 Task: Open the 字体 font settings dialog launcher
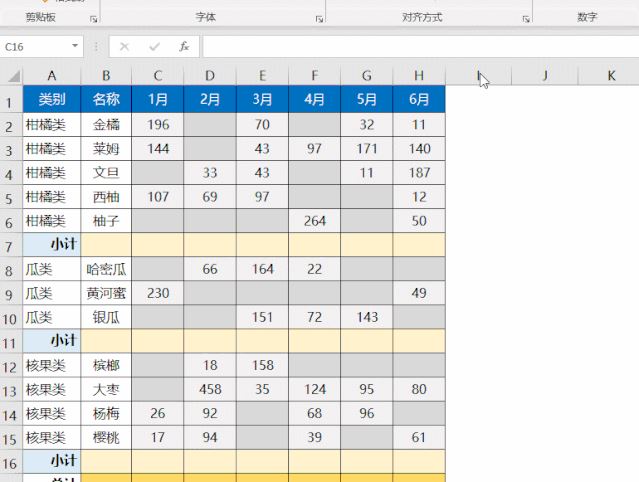tap(319, 19)
